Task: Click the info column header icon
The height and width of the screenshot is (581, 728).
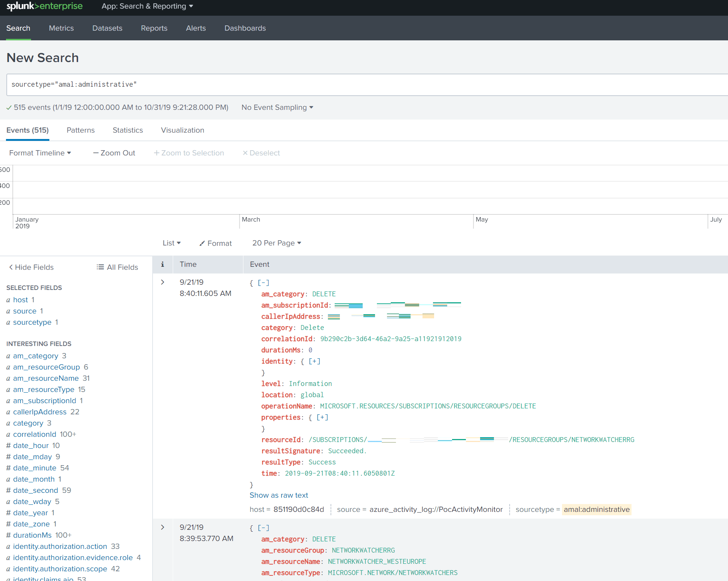Action: [163, 264]
